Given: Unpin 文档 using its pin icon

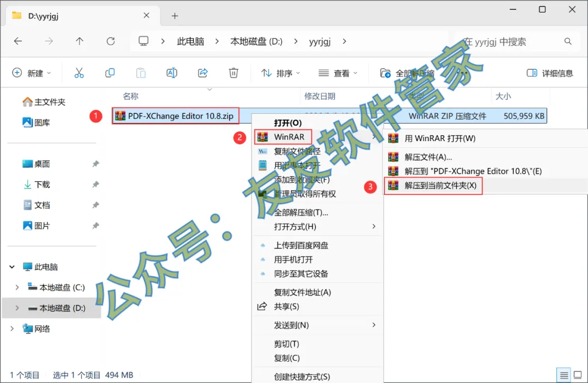Looking at the screenshot, I should coord(96,205).
